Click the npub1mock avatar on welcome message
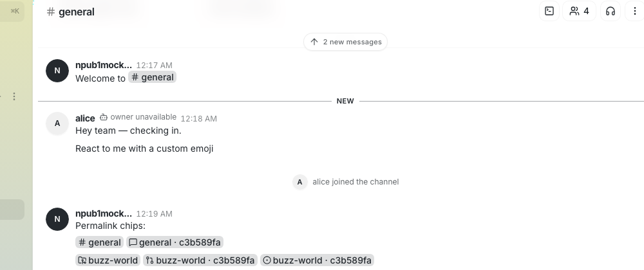The width and height of the screenshot is (644, 270). (57, 71)
